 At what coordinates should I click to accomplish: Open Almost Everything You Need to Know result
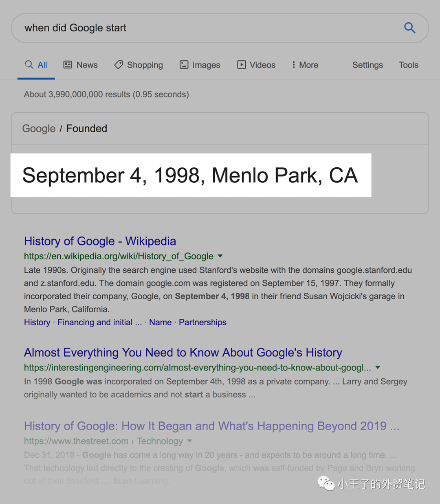click(x=183, y=353)
